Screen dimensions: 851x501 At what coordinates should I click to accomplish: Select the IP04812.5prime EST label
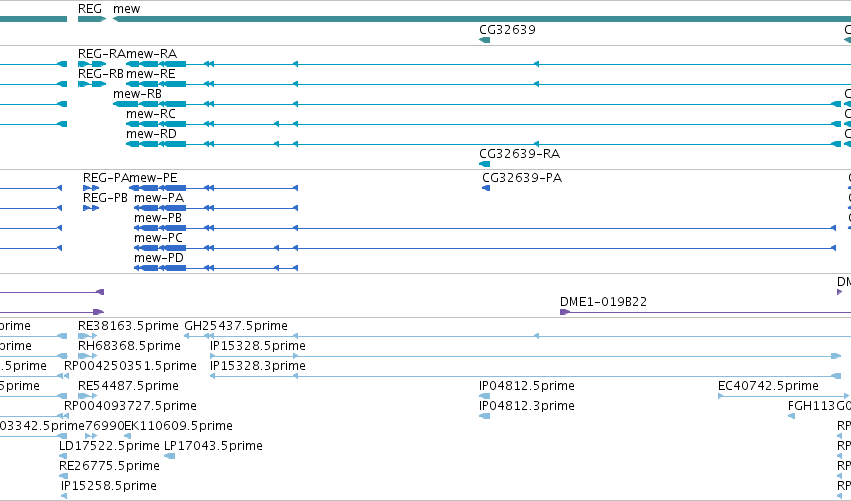526,386
